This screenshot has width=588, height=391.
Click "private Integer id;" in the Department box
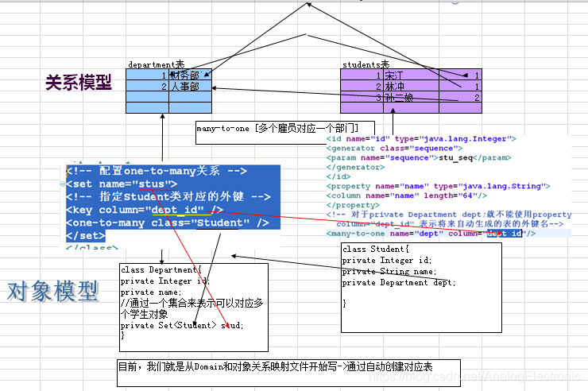coord(165,281)
